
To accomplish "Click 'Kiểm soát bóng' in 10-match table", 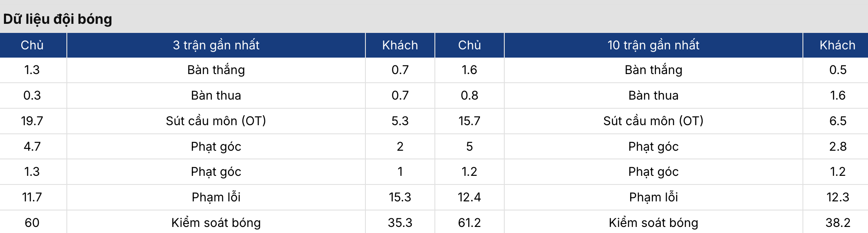I will [x=654, y=223].
